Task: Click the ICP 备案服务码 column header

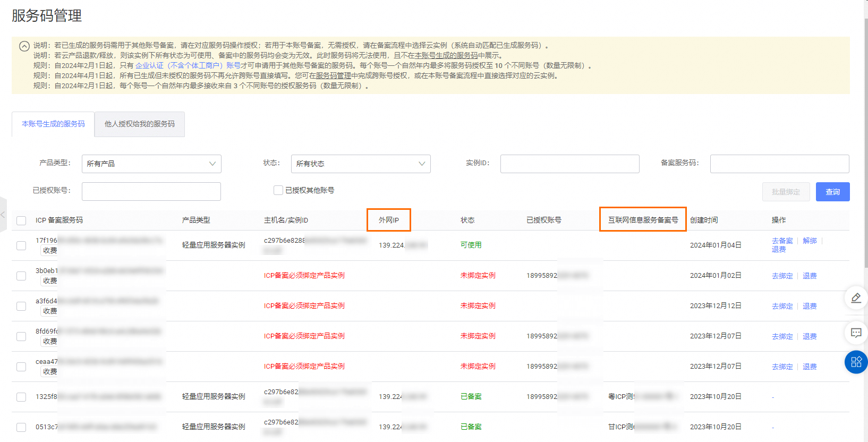Action: pos(59,220)
